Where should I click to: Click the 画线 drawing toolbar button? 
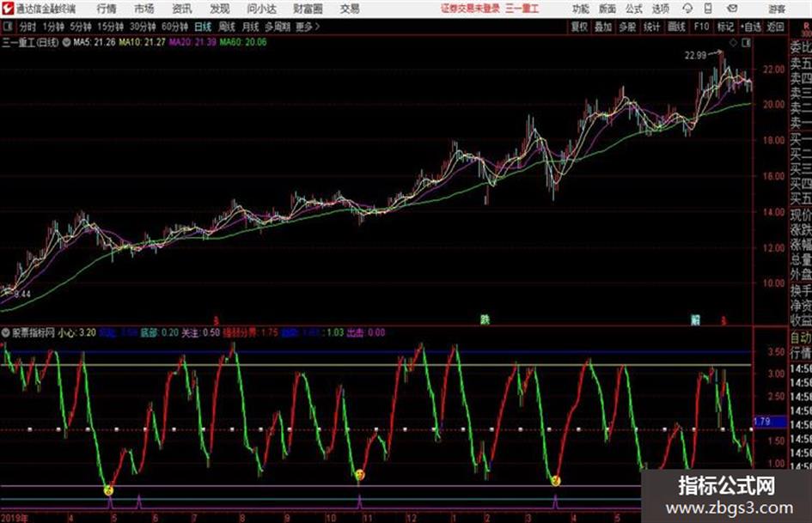coord(676,27)
